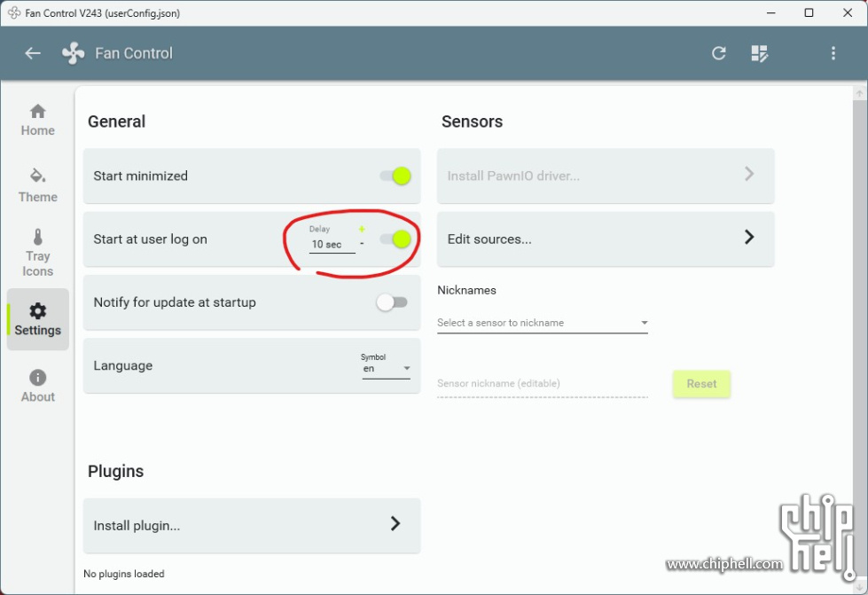Viewport: 868px width, 595px height.
Task: Open the Tray Icons section
Action: coord(38,253)
